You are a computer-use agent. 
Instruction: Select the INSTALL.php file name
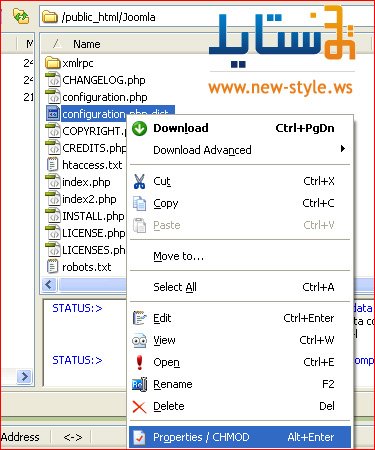click(93, 216)
